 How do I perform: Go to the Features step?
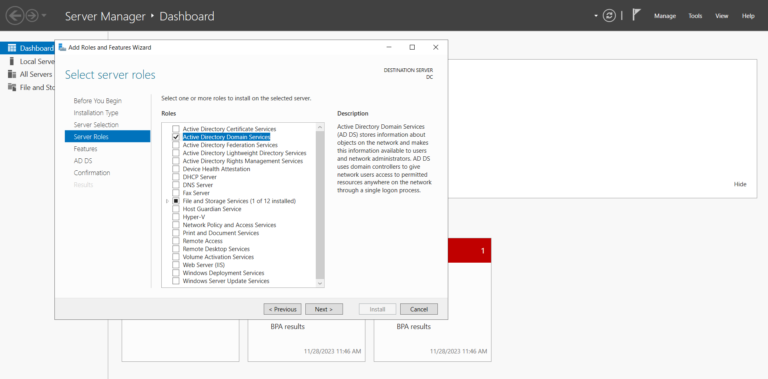click(85, 149)
